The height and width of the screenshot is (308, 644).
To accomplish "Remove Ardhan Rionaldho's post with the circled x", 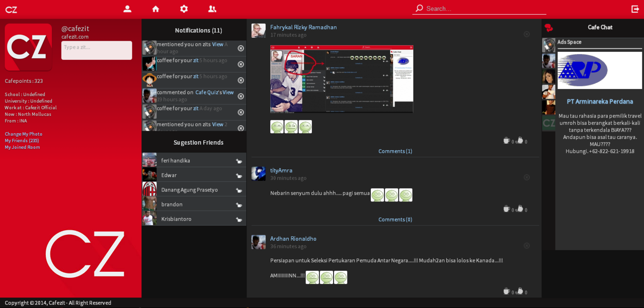I will tap(527, 246).
